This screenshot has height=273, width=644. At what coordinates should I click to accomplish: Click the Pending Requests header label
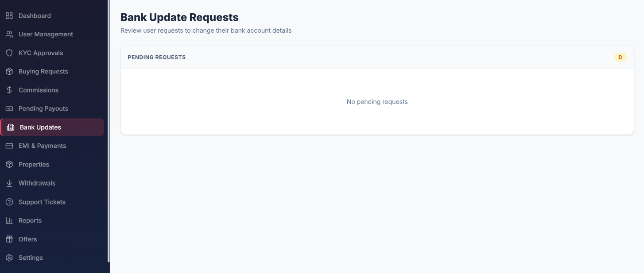coord(157,58)
